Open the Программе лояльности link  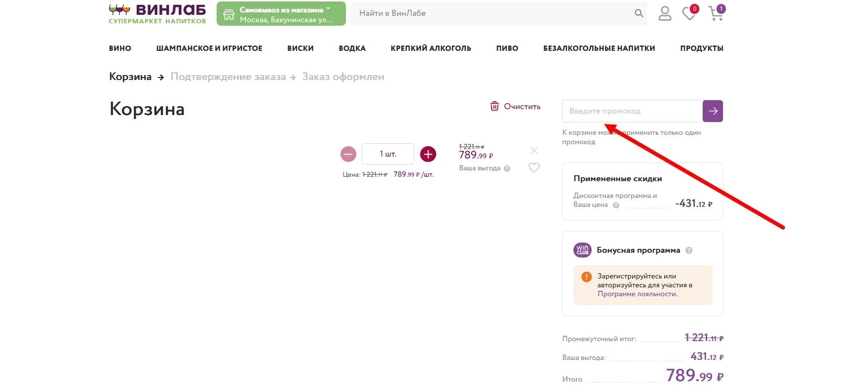click(x=637, y=294)
